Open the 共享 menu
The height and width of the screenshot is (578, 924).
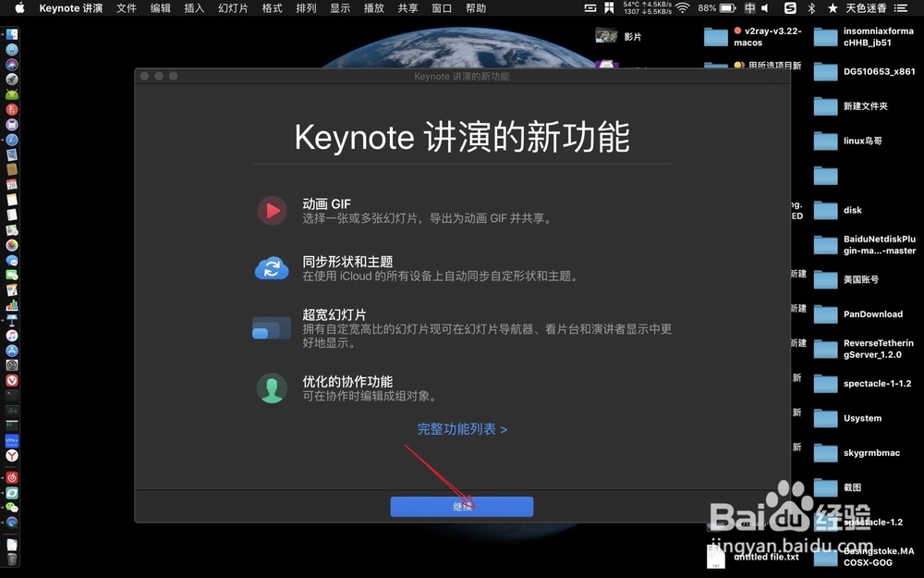[407, 8]
